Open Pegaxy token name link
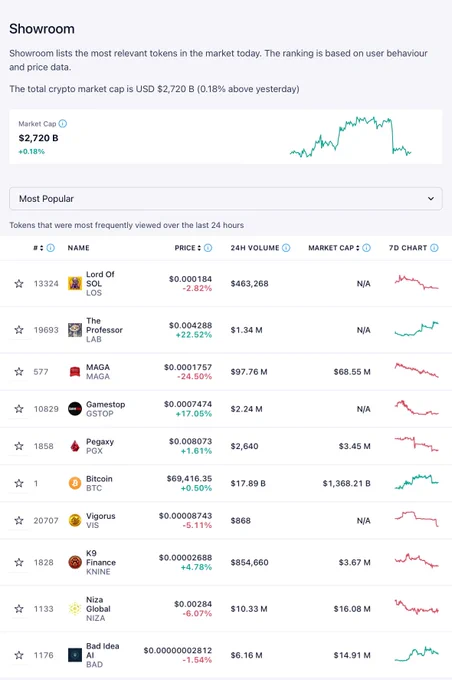 pyautogui.click(x=100, y=441)
